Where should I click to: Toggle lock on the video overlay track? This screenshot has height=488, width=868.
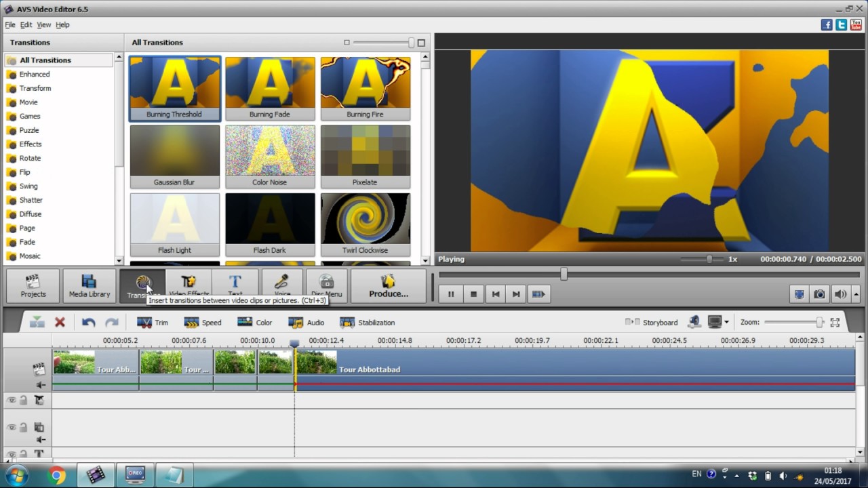[23, 428]
